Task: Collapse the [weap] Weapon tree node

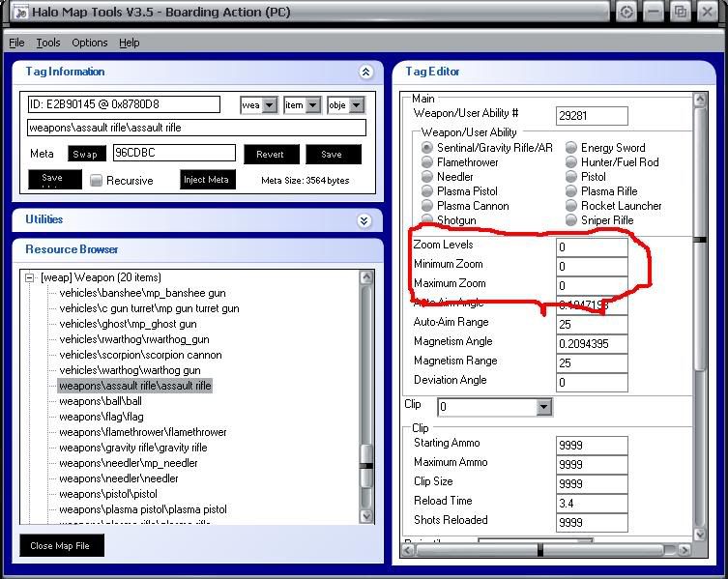Action: 30,277
